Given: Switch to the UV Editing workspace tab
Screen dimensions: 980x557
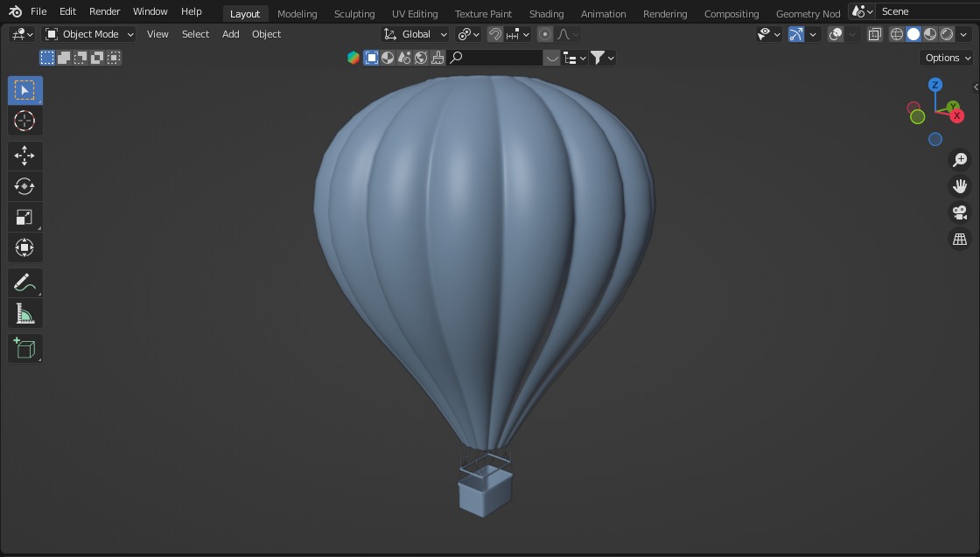Looking at the screenshot, I should pos(415,14).
